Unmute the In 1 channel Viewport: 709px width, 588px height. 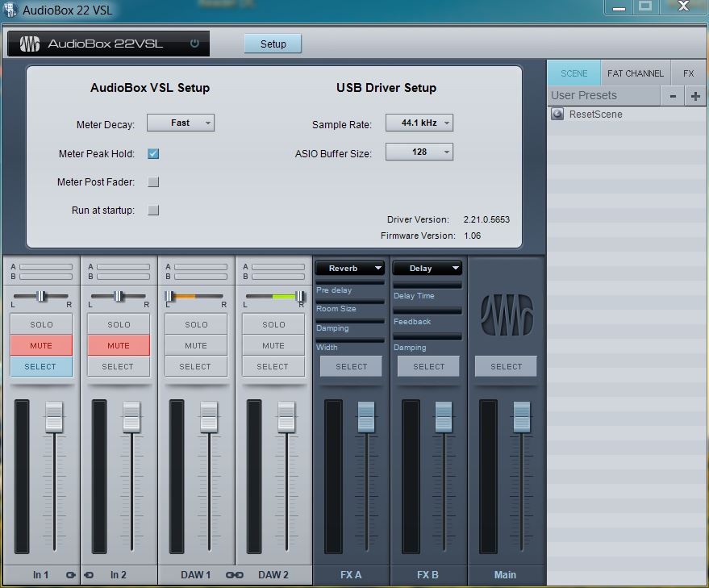pyautogui.click(x=41, y=345)
